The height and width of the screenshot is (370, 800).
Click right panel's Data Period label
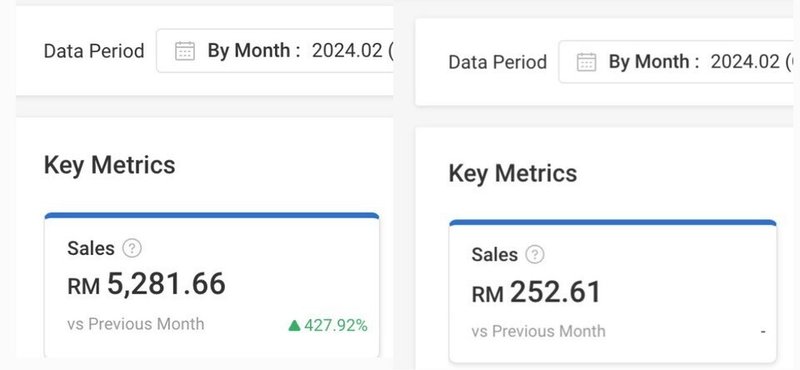point(497,62)
